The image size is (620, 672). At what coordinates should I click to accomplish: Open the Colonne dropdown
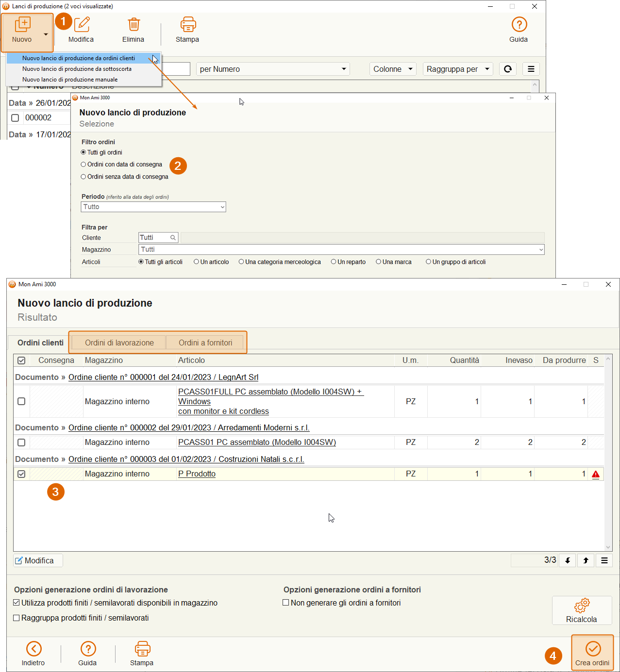[393, 69]
